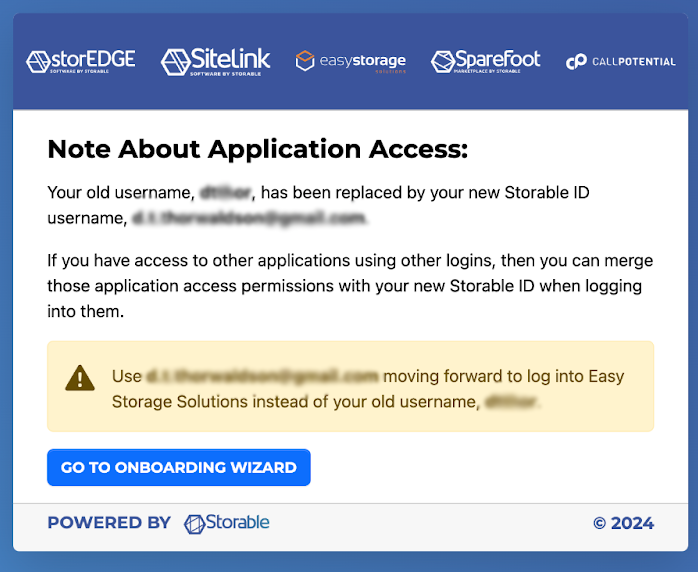Click the blurred old username in first paragraph
Viewport: 698px width, 572px height.
[227, 192]
